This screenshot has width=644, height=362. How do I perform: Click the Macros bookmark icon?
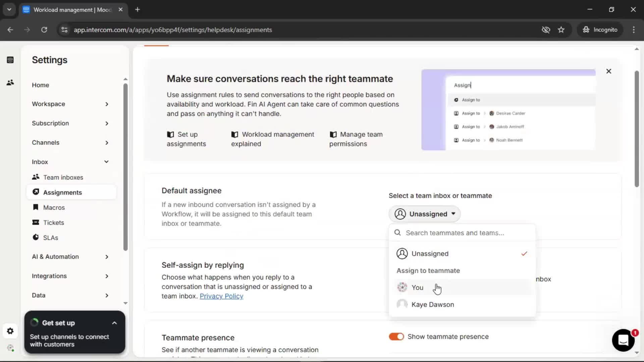[x=36, y=207]
